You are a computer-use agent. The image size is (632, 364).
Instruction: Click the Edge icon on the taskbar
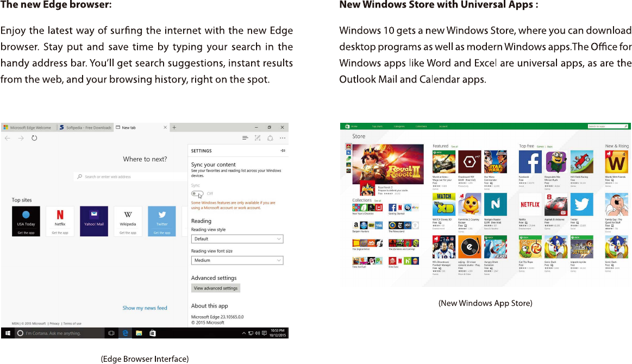126,334
